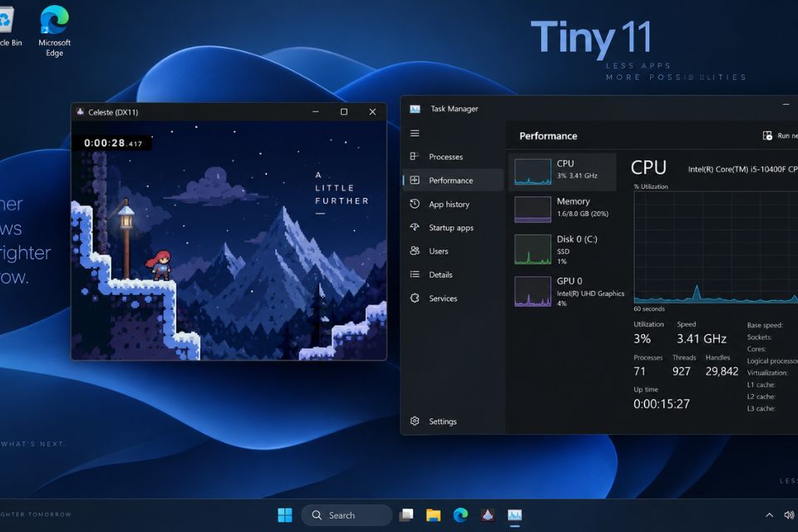The height and width of the screenshot is (532, 798).
Task: Click the Run new task icon
Action: point(767,135)
